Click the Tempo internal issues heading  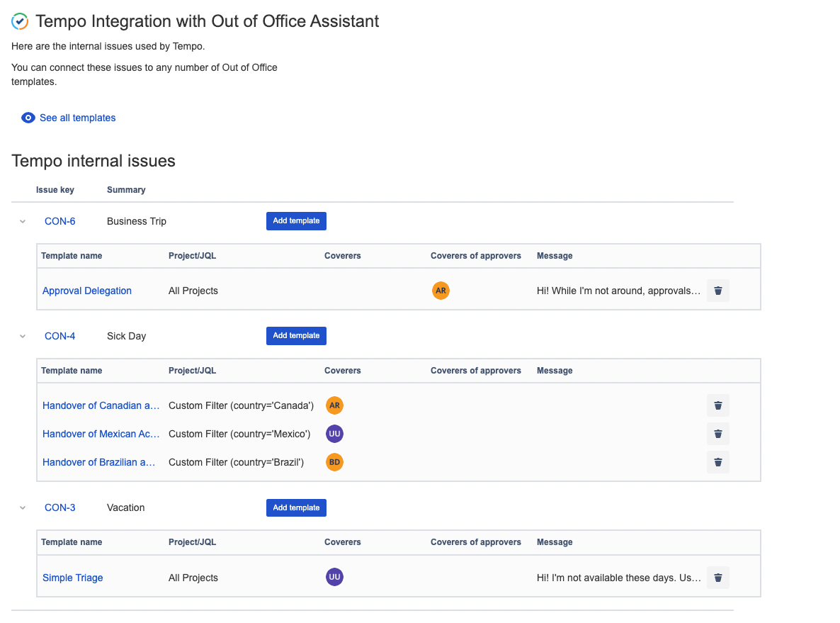(93, 161)
